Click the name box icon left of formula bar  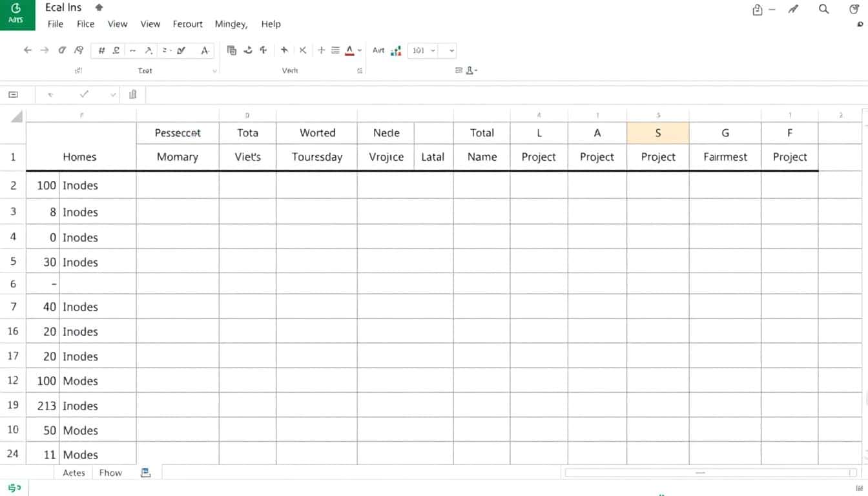point(13,94)
